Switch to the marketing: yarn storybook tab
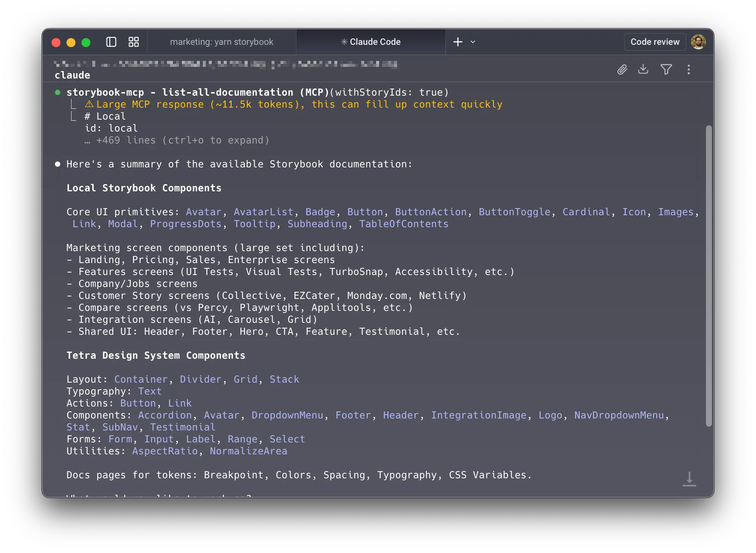The image size is (756, 553). pos(222,42)
